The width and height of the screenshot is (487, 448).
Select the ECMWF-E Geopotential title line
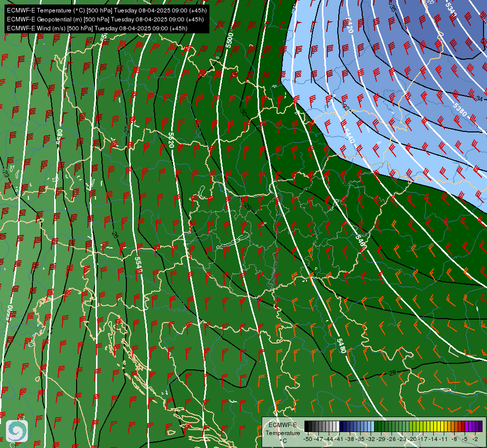[105, 19]
